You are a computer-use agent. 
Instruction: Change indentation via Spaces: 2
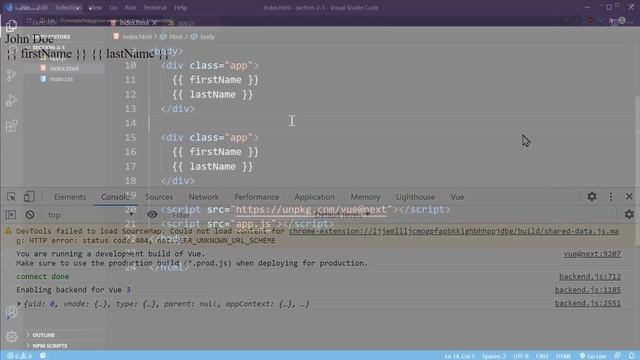(493, 356)
